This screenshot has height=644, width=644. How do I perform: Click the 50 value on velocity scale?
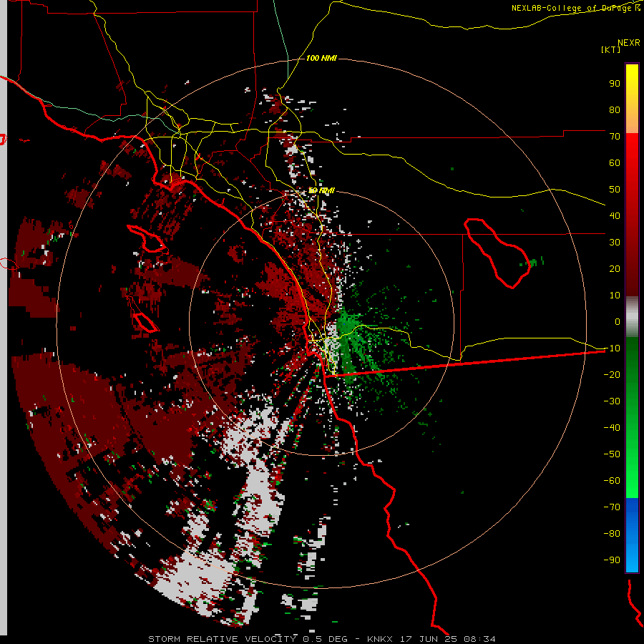pyautogui.click(x=615, y=189)
